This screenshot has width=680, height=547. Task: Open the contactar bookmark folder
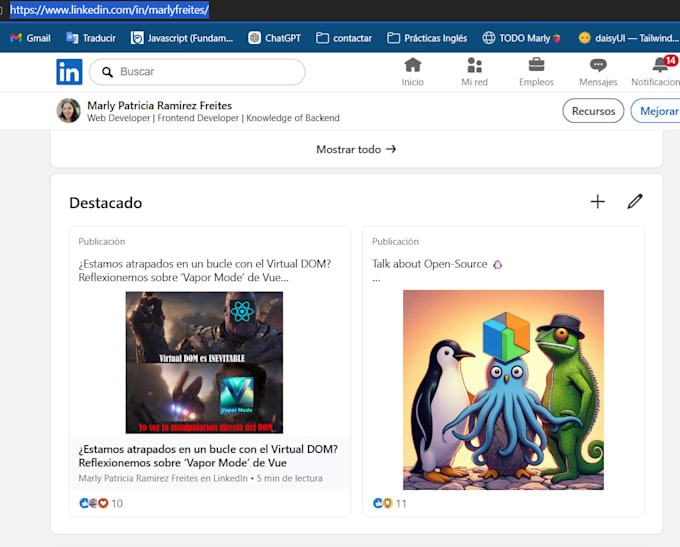(x=343, y=38)
